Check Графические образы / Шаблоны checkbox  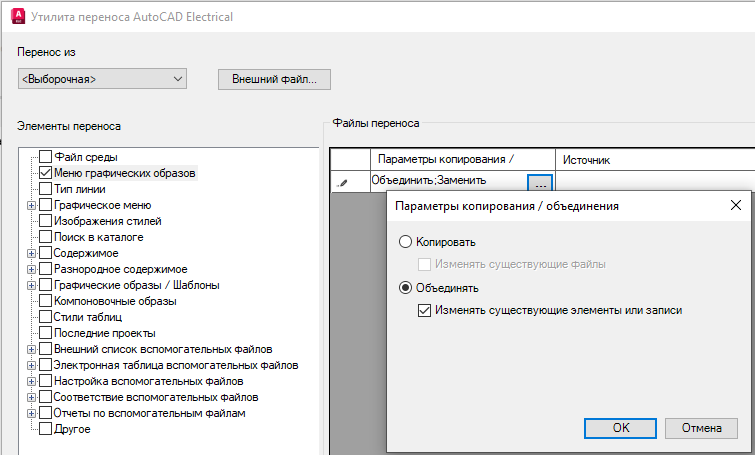point(45,285)
